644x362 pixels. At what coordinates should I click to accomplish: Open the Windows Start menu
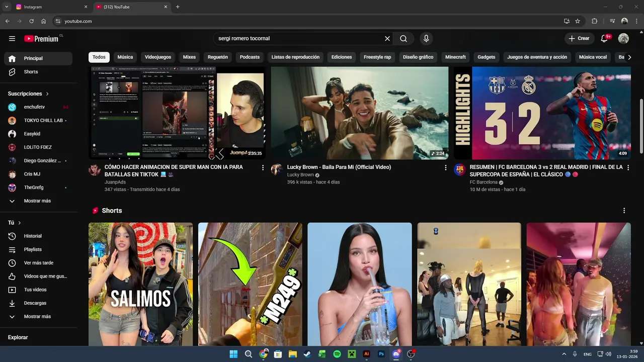(233, 354)
